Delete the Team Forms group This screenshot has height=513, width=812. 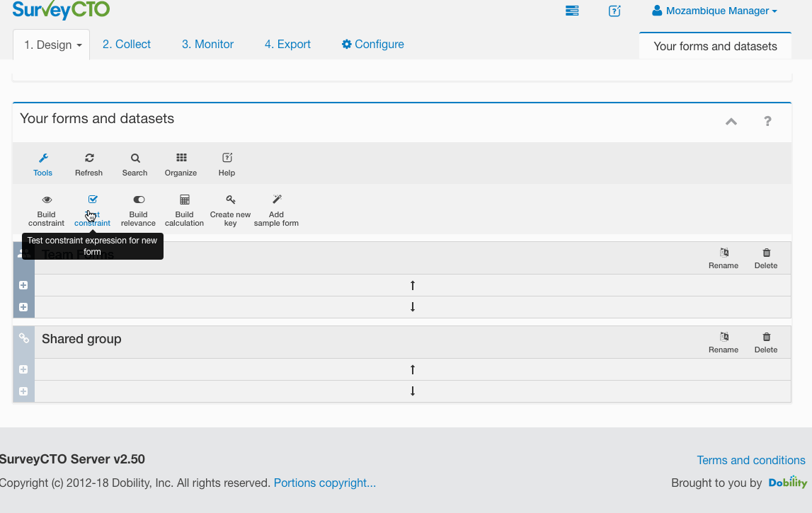766,258
